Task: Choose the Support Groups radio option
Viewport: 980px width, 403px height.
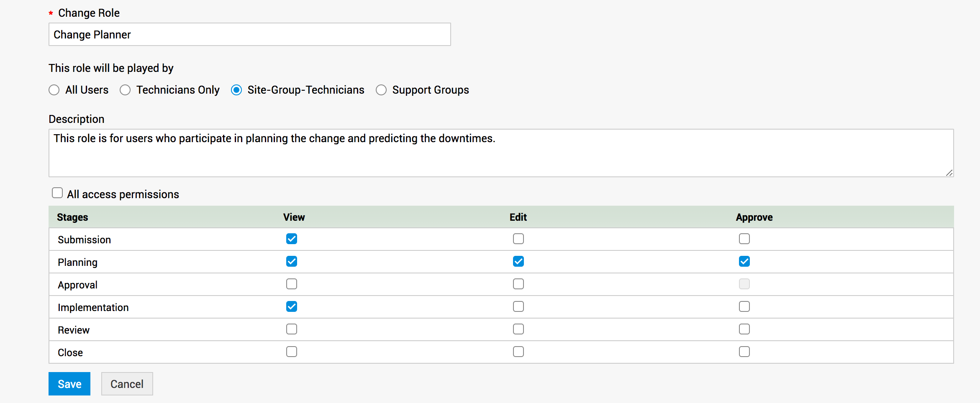Action: tap(381, 90)
